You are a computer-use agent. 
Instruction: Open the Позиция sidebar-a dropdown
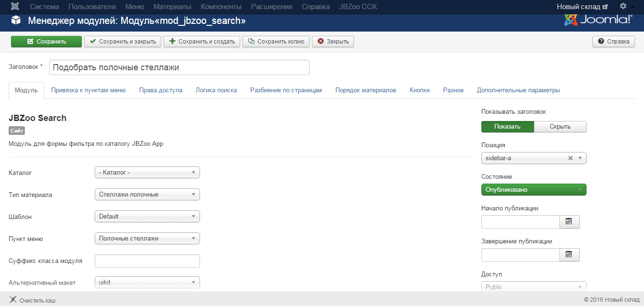[534, 158]
